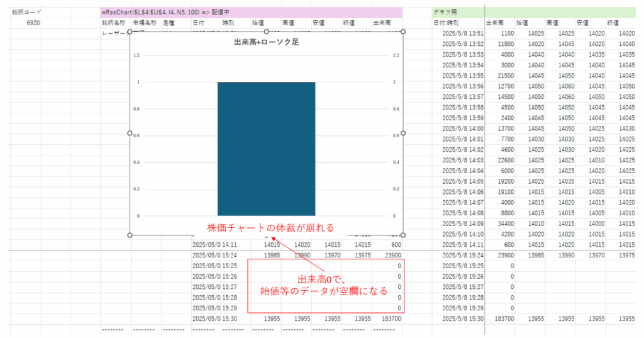Select the left vertical axis of the chart
The height and width of the screenshot is (338, 644).
coord(137,135)
